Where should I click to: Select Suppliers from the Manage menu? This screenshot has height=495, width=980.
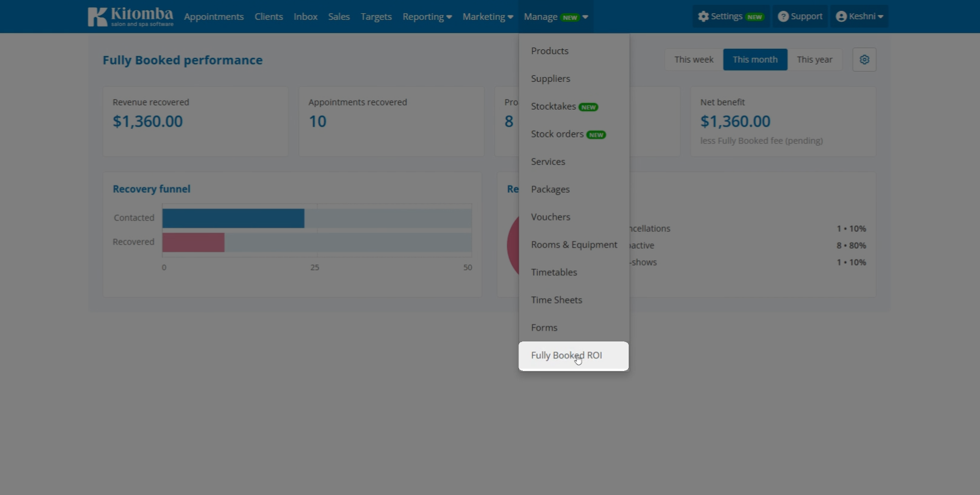[x=574, y=79]
